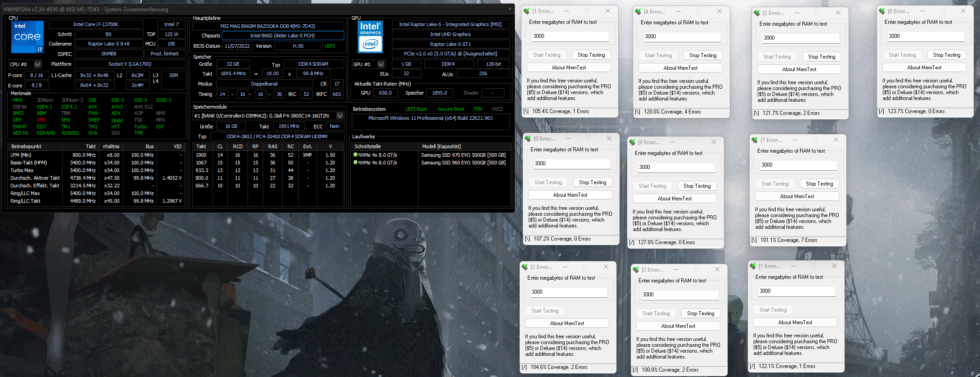Click the Intel Core i7 logo in HWiNFO

point(27,37)
